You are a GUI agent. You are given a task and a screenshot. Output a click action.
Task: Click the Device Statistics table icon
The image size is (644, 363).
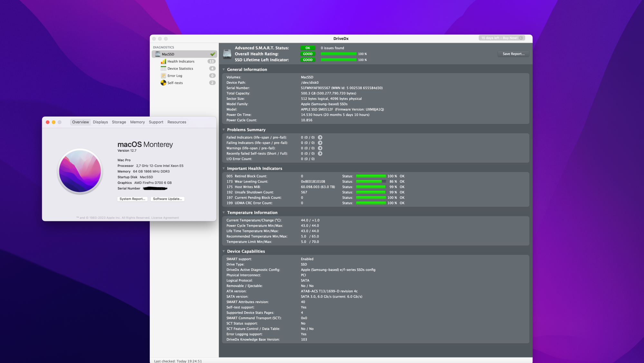[163, 69]
